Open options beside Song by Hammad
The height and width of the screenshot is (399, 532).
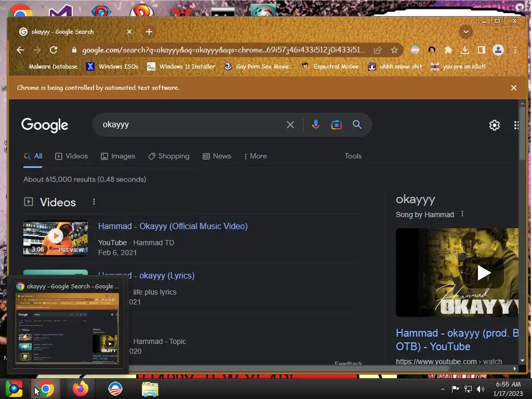point(462,214)
